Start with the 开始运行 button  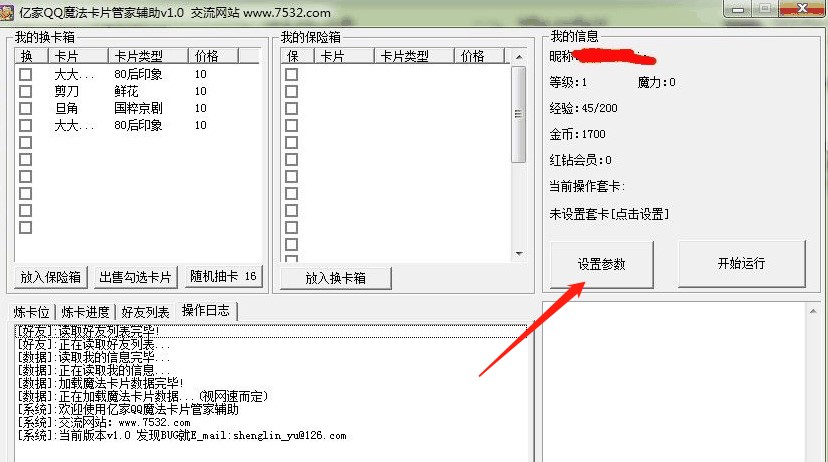pos(741,263)
